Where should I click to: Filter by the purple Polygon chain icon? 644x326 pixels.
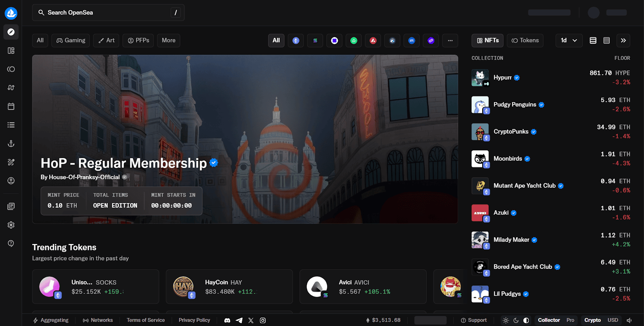tap(431, 41)
